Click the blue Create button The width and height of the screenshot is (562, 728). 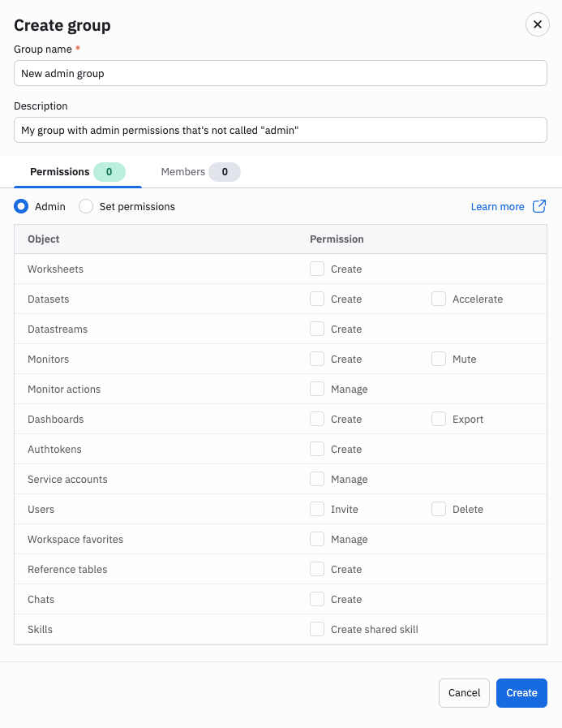click(x=521, y=693)
